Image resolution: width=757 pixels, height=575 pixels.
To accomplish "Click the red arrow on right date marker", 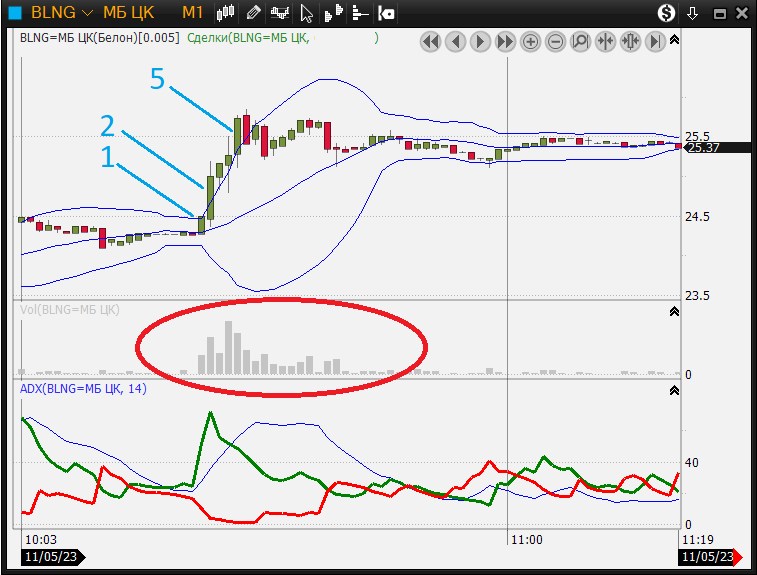I will 738,557.
